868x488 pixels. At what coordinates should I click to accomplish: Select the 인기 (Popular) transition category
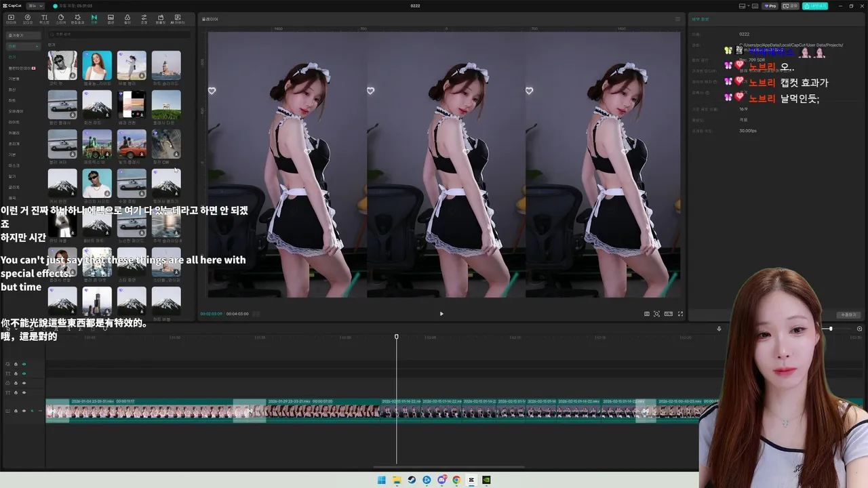coord(12,57)
